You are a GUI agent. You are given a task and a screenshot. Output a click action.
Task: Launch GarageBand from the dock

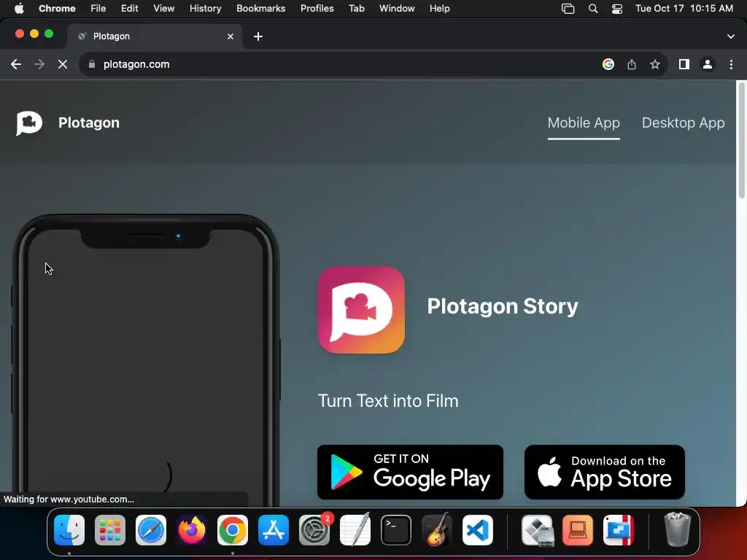coord(437,530)
